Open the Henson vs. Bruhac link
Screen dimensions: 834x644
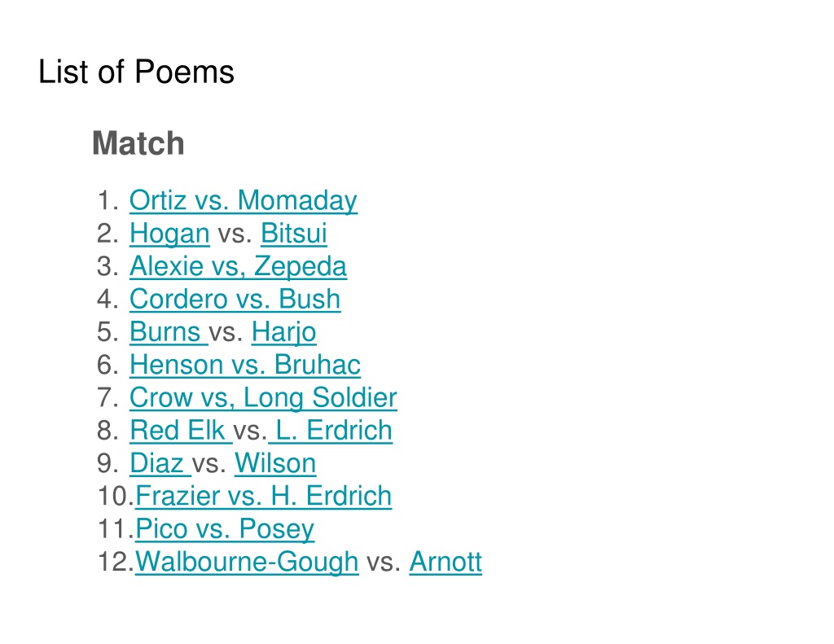(245, 365)
